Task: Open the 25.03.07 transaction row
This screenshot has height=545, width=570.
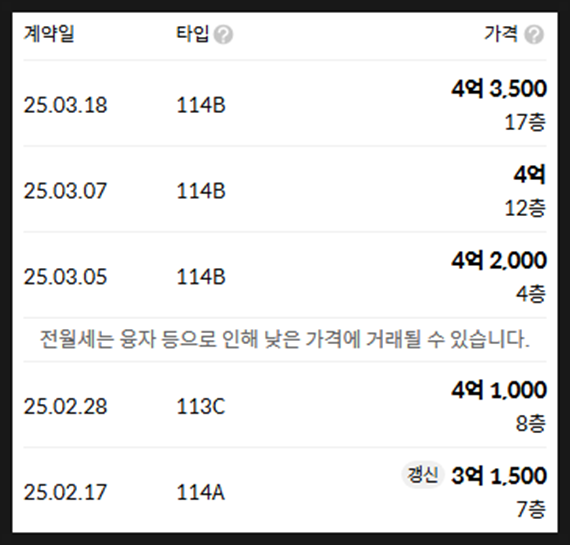Action: click(285, 189)
